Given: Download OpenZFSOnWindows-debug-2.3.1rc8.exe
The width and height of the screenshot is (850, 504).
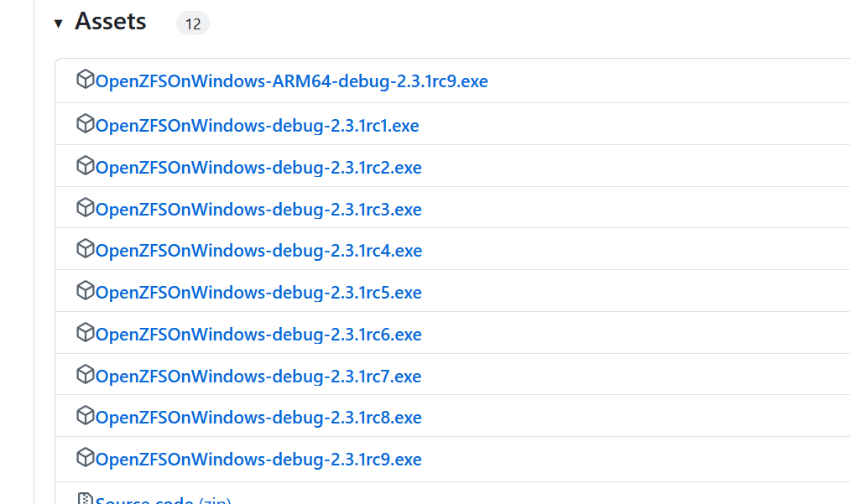Looking at the screenshot, I should (x=259, y=417).
